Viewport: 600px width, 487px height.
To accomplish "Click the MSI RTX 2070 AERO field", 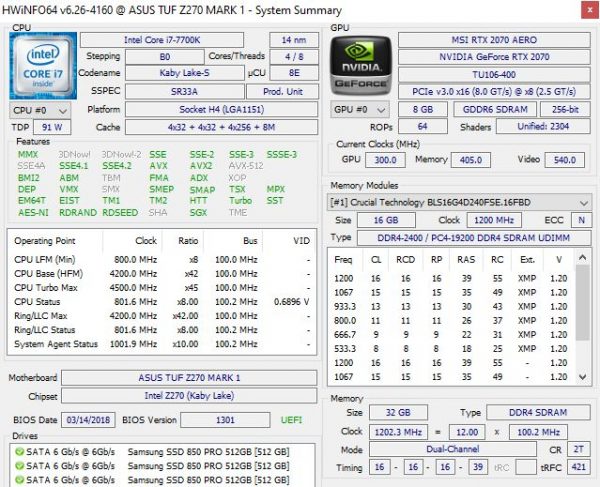I will pos(494,40).
